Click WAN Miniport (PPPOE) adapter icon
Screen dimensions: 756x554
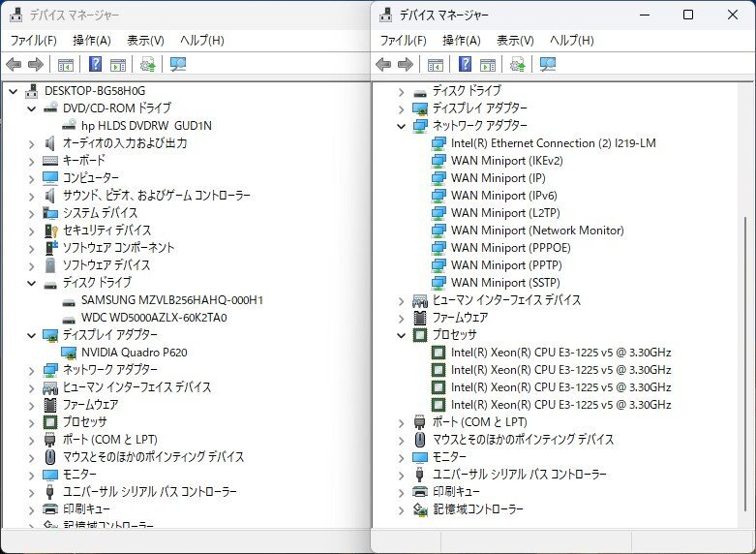pyautogui.click(x=438, y=248)
